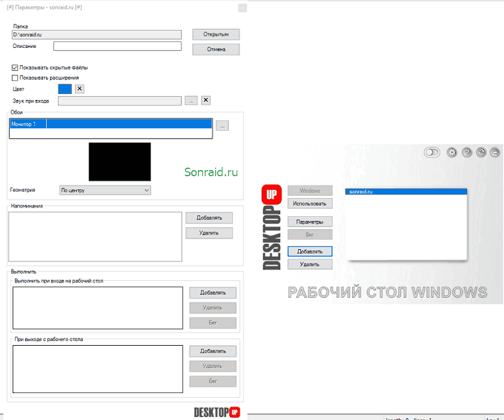Image resolution: width=504 pixels, height=420 pixels.
Task: Open Параметры in the DesktopUp window
Action: pos(310,222)
